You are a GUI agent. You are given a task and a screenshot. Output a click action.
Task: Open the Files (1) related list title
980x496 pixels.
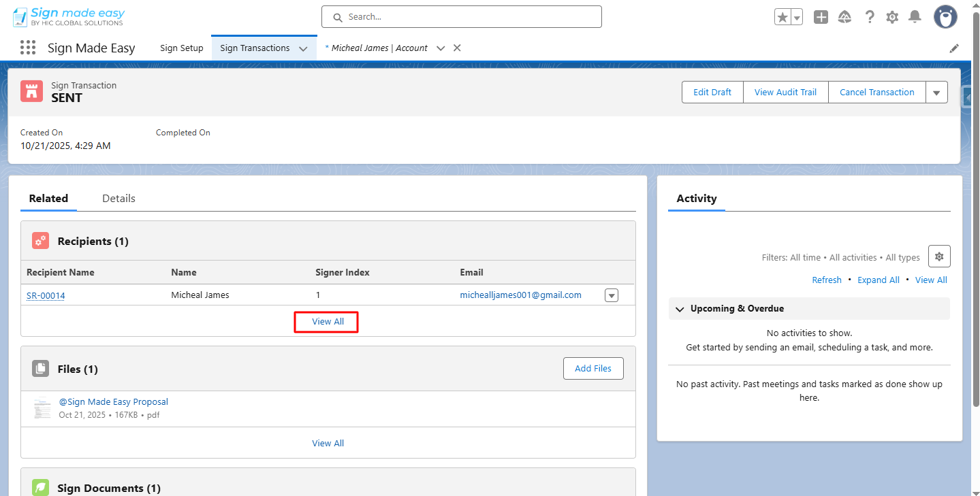pyautogui.click(x=78, y=369)
